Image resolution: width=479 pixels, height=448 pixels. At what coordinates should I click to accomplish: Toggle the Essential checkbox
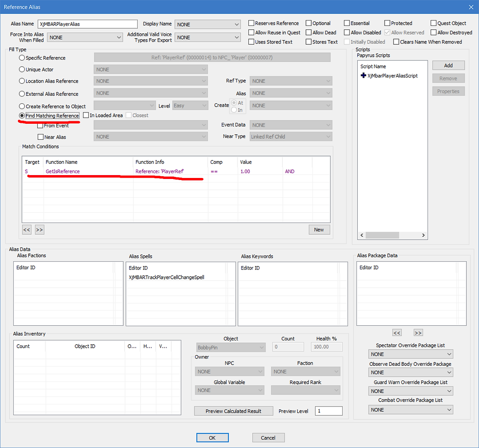347,23
